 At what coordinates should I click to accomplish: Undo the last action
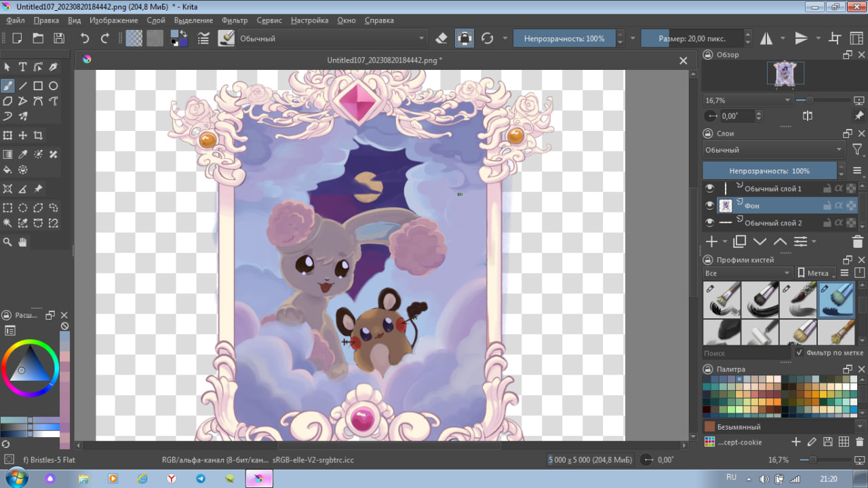click(85, 38)
